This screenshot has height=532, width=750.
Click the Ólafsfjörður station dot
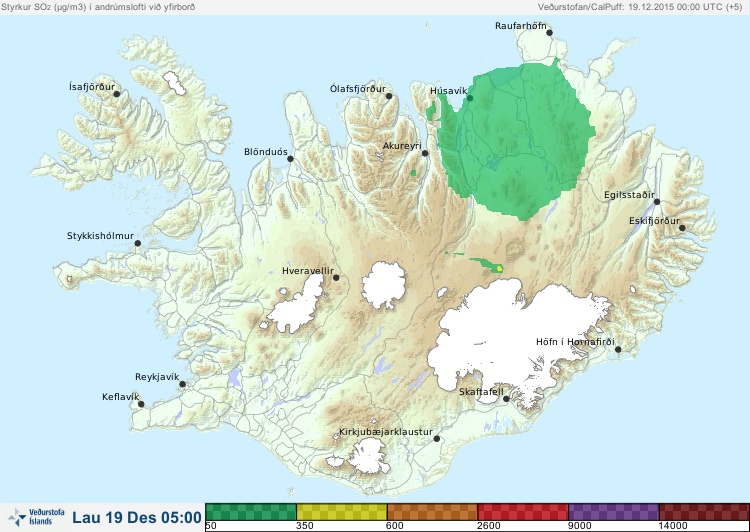pyautogui.click(x=389, y=96)
